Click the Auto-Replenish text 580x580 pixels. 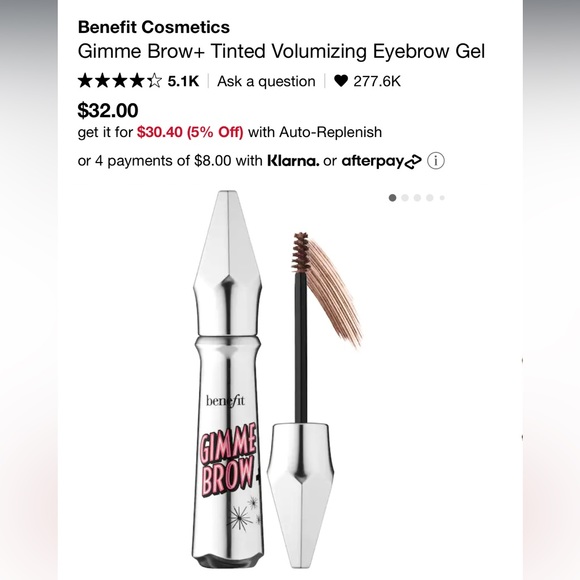click(330, 132)
